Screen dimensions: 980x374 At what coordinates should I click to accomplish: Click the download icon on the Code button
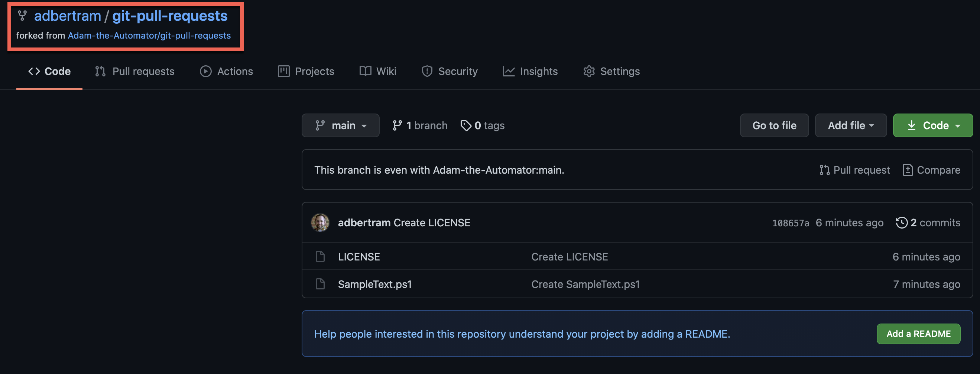pos(912,125)
